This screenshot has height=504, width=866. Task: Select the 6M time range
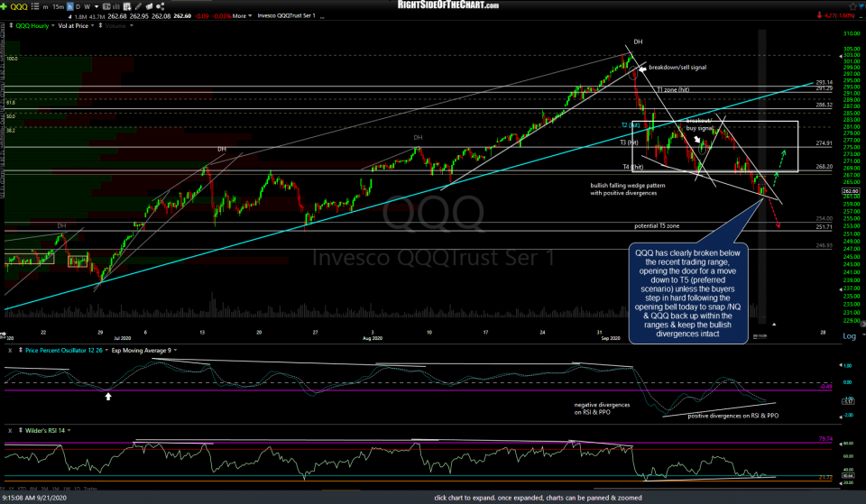tap(33, 489)
